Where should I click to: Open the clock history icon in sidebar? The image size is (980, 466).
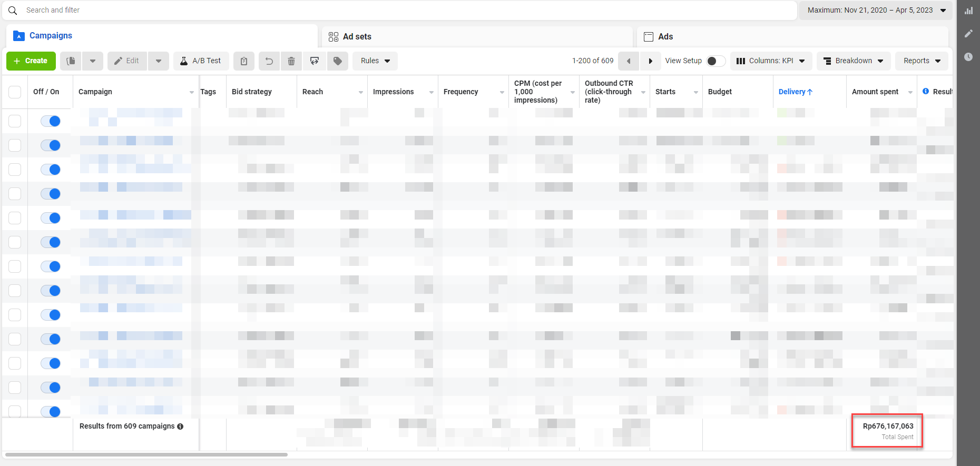click(x=968, y=57)
